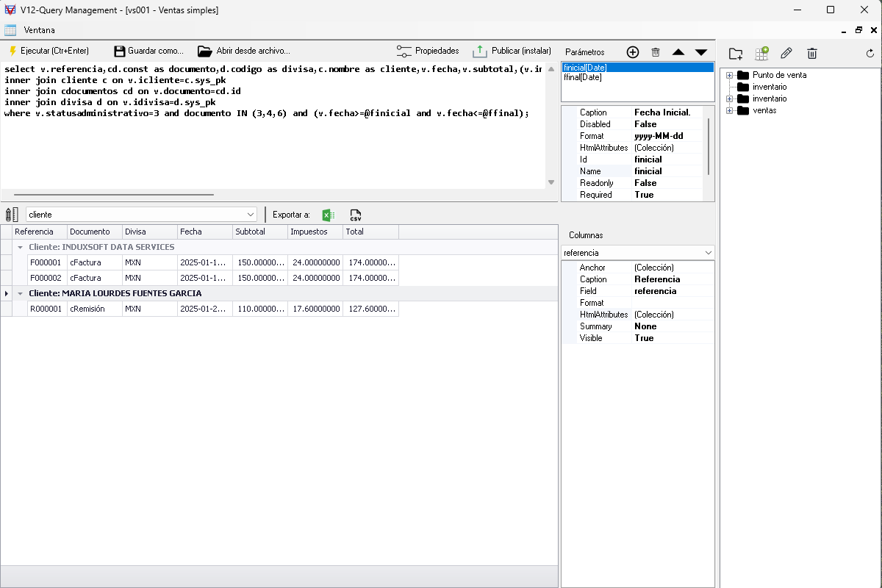Viewport: 882px width, 588px height.
Task: Create a new folder in the tree panel
Action: point(735,54)
